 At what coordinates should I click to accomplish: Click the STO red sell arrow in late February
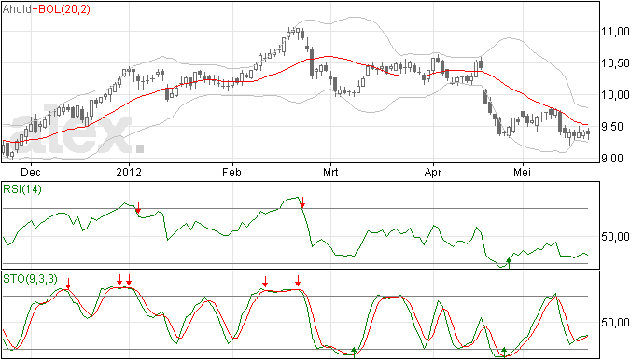click(x=298, y=281)
